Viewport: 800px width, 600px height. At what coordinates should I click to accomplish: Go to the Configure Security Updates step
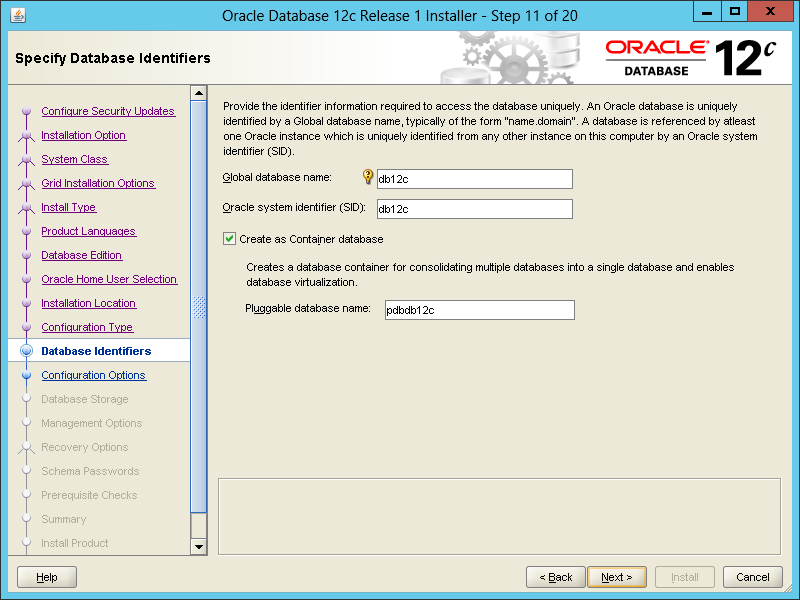[108, 111]
